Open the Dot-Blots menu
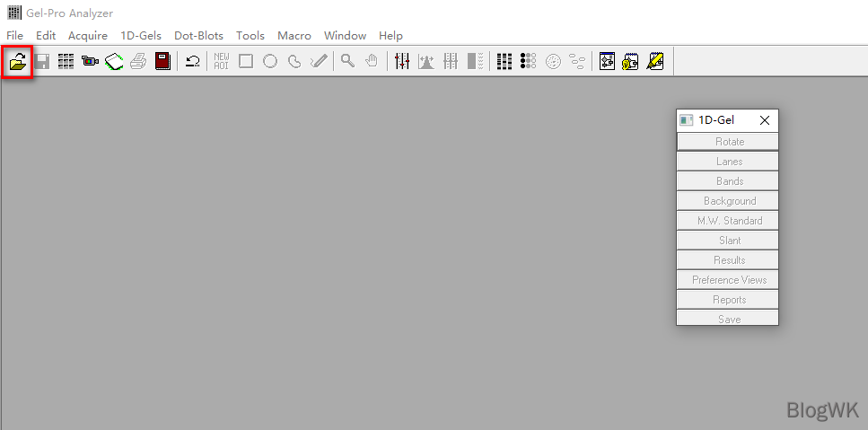Image resolution: width=868 pixels, height=430 pixels. (x=198, y=35)
